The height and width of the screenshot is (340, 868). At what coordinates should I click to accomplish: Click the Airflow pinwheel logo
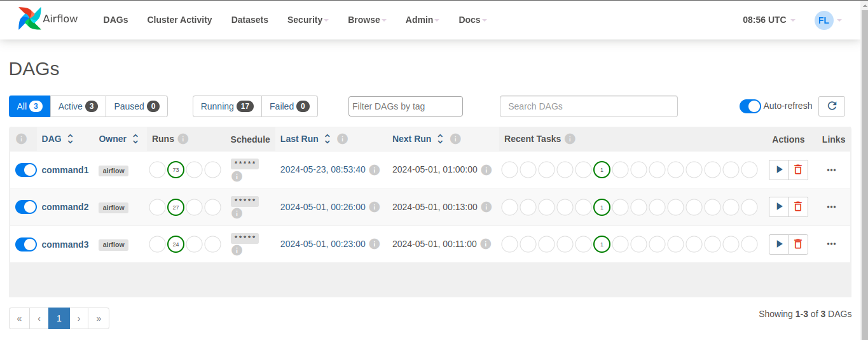coord(30,19)
